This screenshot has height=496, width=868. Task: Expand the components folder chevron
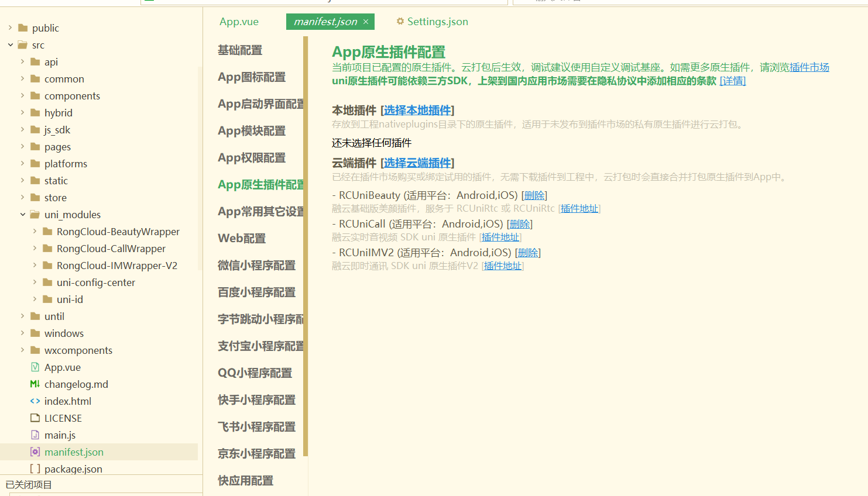pos(23,96)
